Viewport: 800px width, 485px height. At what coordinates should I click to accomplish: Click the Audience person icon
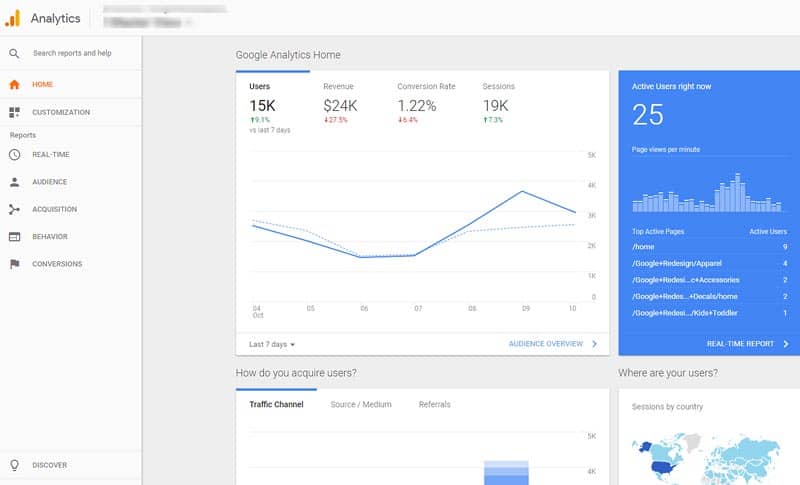[x=14, y=182]
